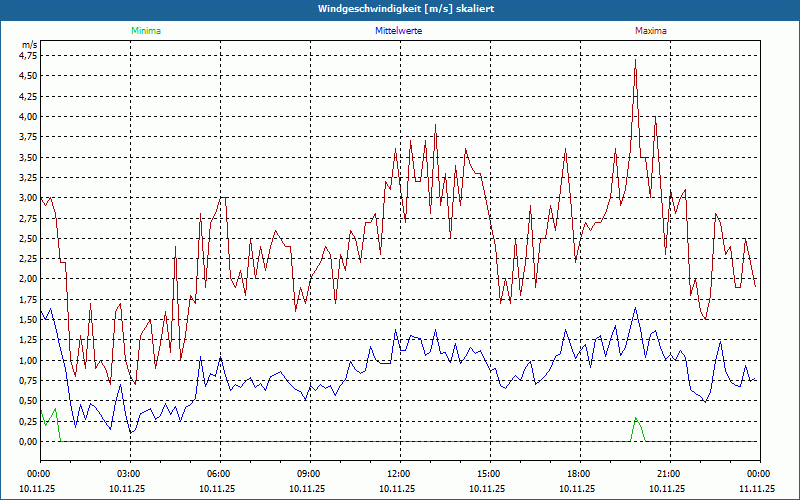Screen dimensions: 800x500
Task: Select the 21:00 time axis label
Action: (x=668, y=474)
